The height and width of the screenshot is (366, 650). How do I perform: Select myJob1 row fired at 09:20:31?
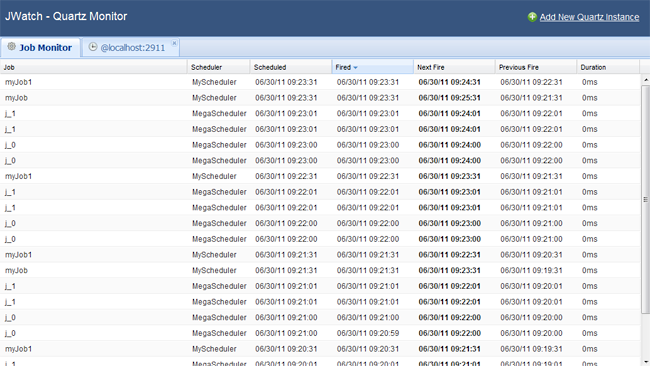[x=320, y=349]
